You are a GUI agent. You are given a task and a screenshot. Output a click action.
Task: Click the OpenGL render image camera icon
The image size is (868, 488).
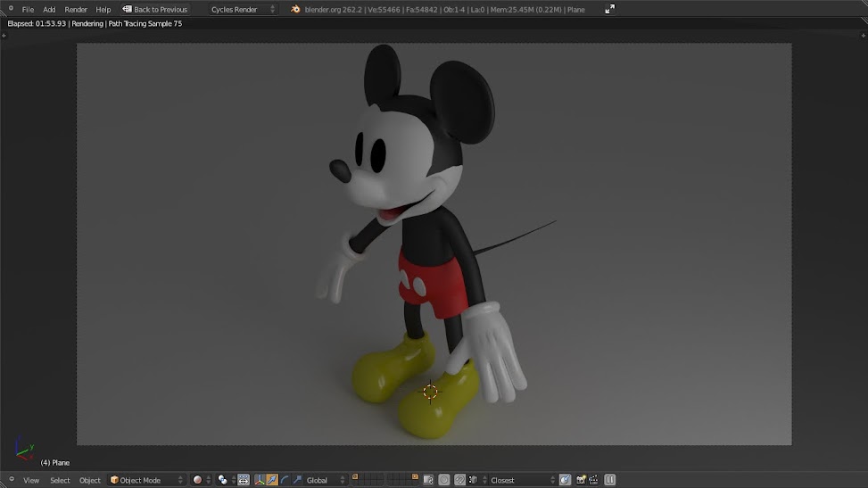581,480
